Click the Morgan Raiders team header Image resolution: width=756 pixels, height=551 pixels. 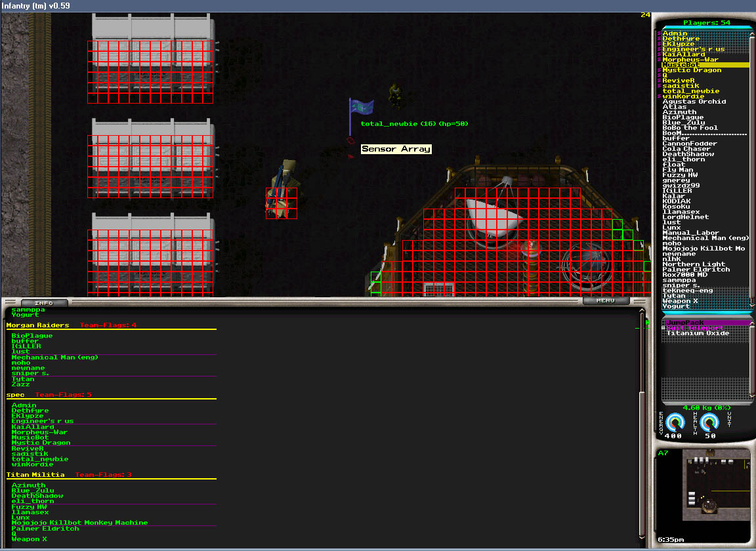pyautogui.click(x=37, y=325)
